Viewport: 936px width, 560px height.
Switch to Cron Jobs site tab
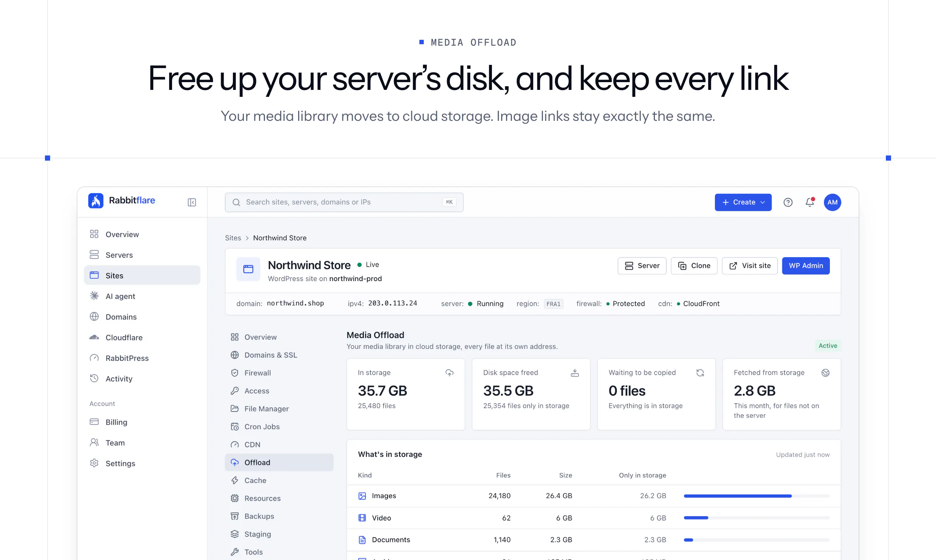pos(279,427)
